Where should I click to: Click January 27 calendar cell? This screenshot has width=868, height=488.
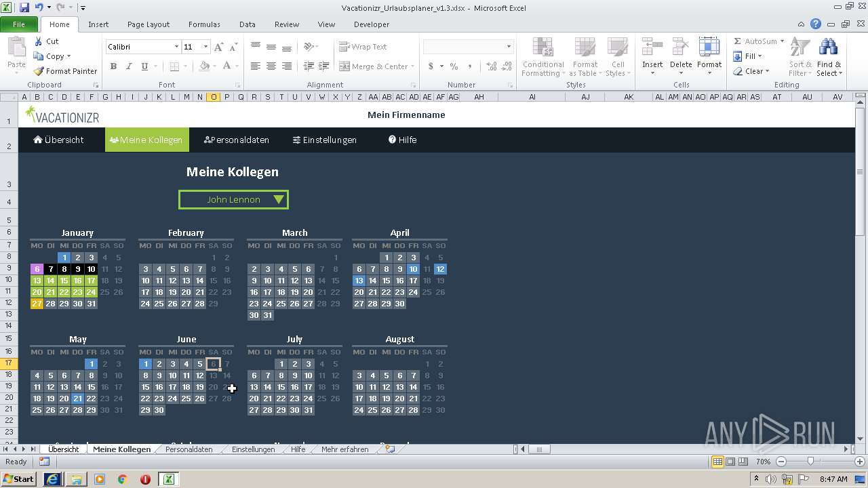point(37,304)
